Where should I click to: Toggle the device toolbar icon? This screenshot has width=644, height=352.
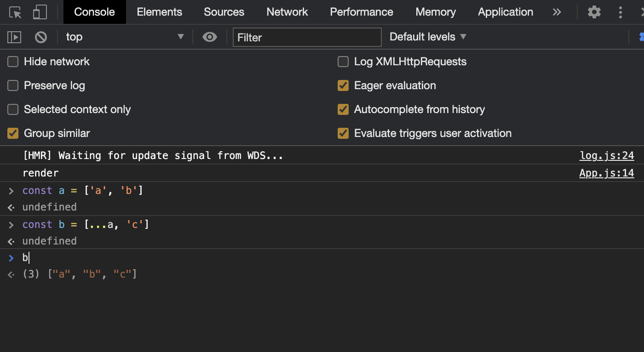coord(40,12)
